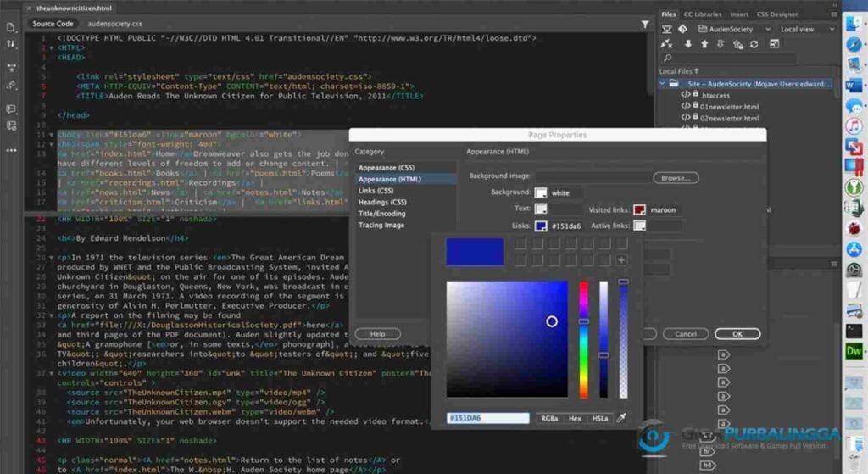Switch color format to HSLa
The image size is (868, 474).
tap(600, 418)
